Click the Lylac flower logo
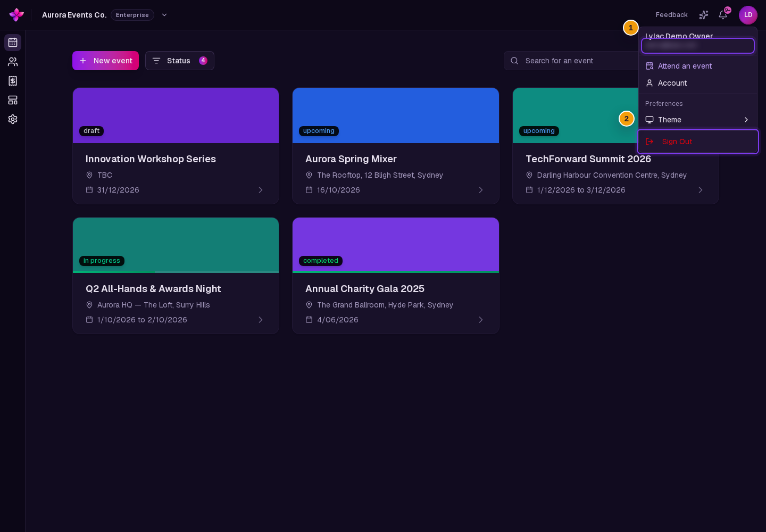Screen dimensions: 766x532 tap(16, 15)
